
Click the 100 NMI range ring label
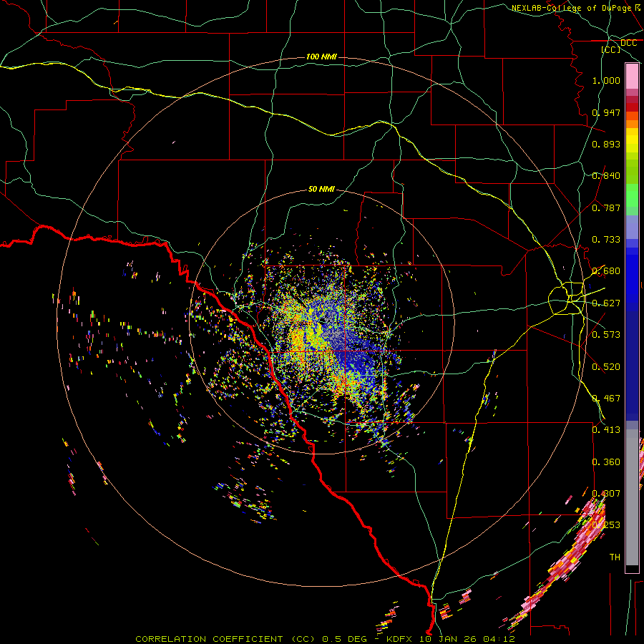pyautogui.click(x=321, y=57)
